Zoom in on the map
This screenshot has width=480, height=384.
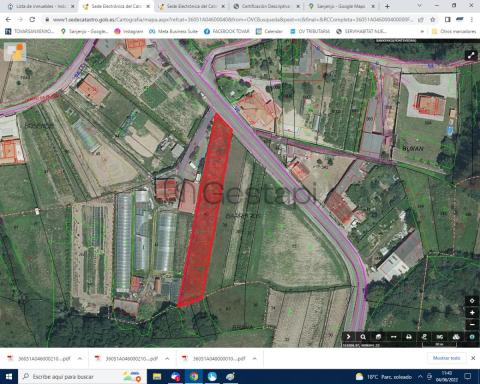472,313
